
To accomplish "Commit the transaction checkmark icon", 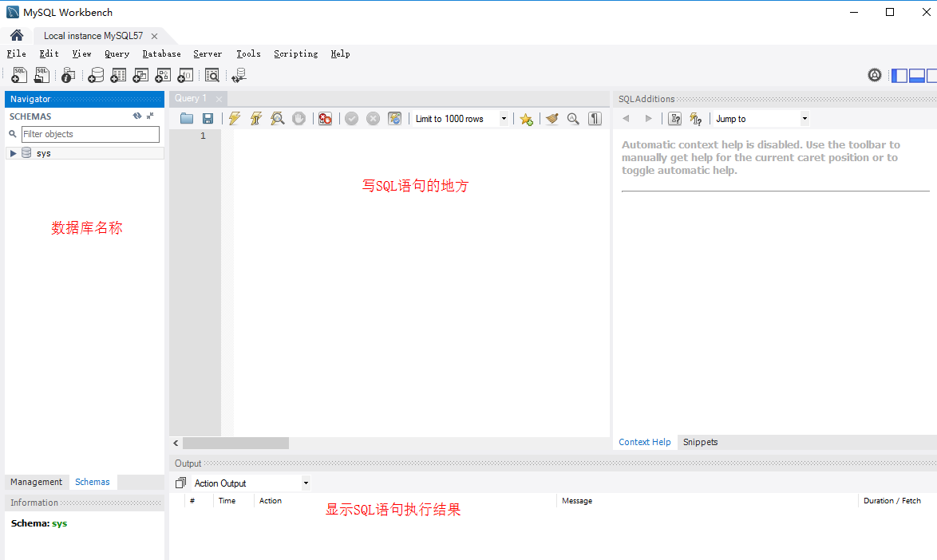I will pyautogui.click(x=351, y=118).
